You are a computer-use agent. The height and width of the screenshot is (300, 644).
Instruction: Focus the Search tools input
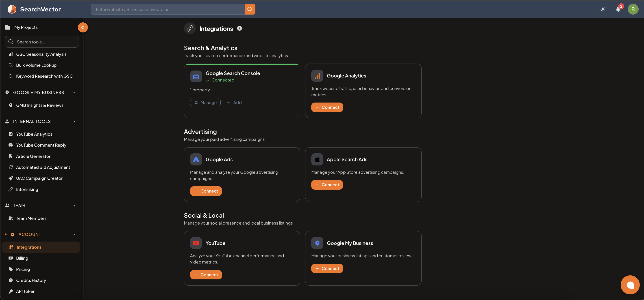[x=42, y=42]
